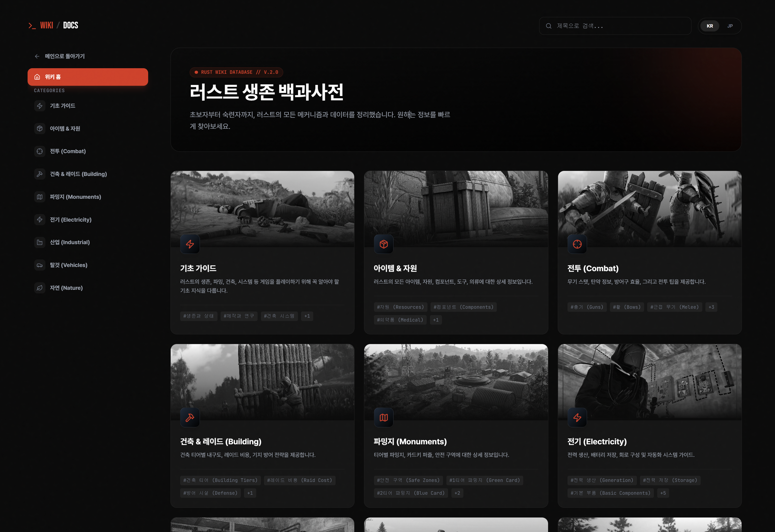Open the 파밍지 (Monuments) map icon

click(x=40, y=197)
